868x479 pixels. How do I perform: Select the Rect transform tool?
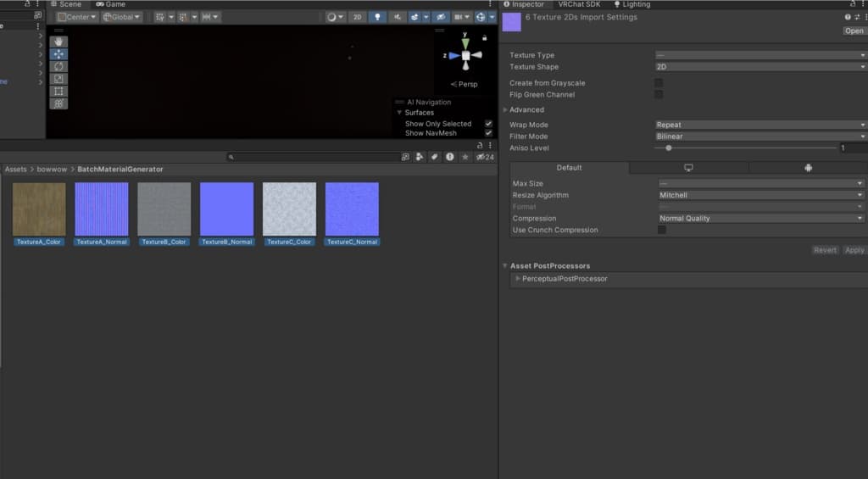[58, 91]
